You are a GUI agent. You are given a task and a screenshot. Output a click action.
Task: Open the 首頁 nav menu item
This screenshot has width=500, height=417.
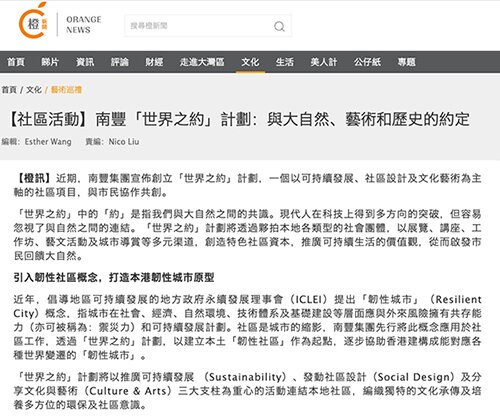click(16, 62)
